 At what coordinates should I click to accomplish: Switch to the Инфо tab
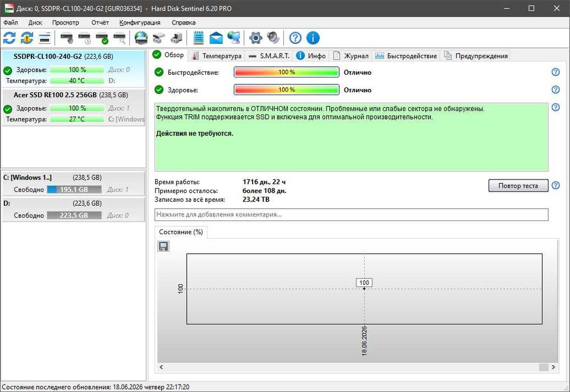point(311,56)
